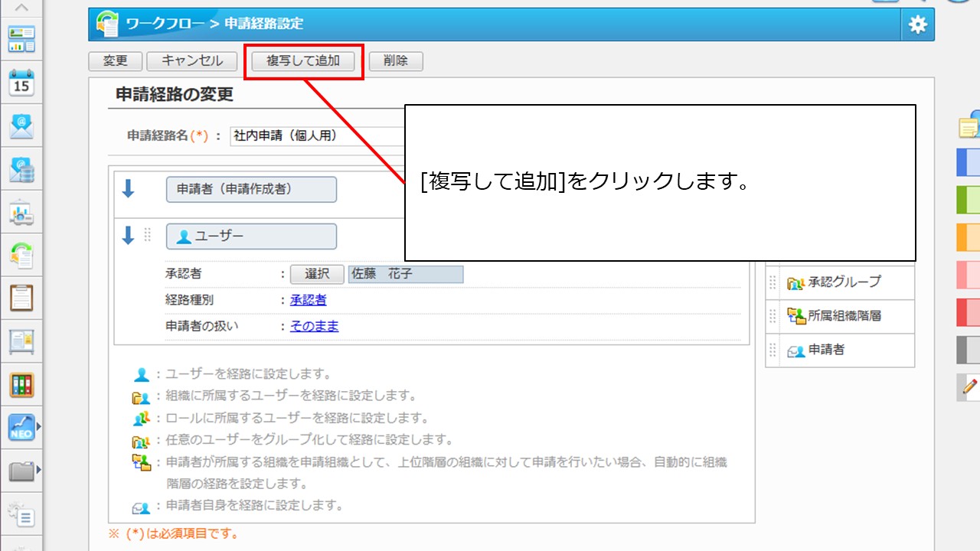Expand the folder icon submenu arrow

click(x=39, y=470)
